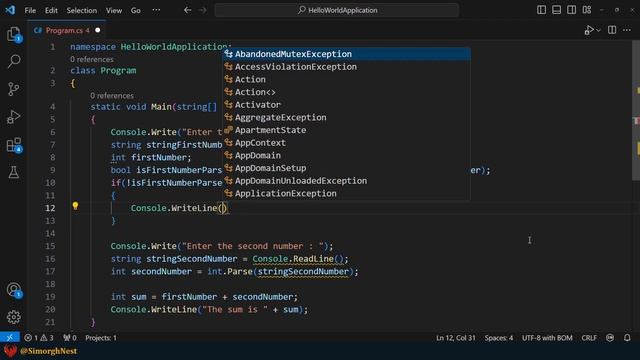Open the Extensions view

tap(13, 145)
